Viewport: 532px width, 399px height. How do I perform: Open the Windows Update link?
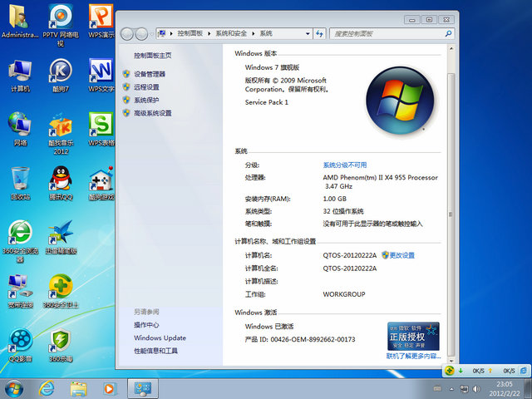160,338
